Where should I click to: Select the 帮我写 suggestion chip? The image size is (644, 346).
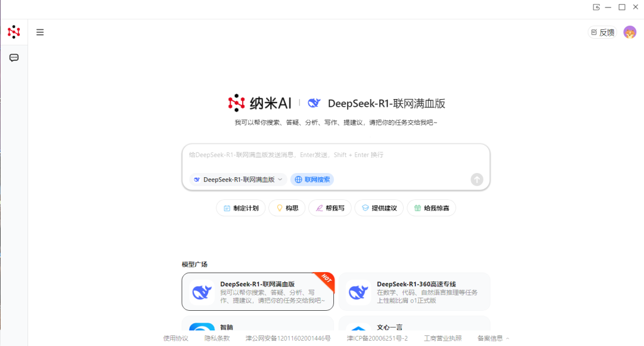[330, 208]
